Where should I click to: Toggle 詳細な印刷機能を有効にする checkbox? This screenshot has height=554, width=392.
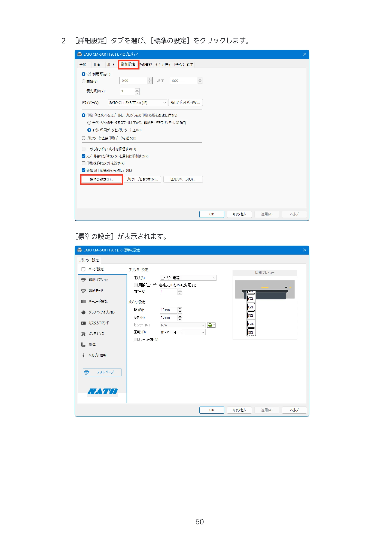tap(83, 170)
